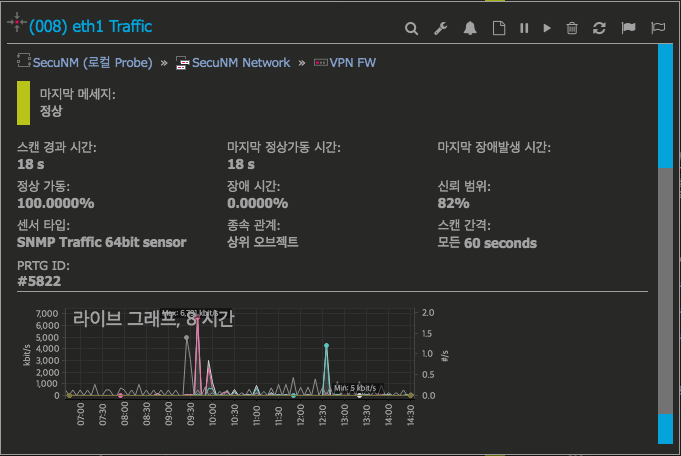Click the 마지막 장애발생 시간 label
Screen dimensions: 681x456
pyautogui.click(x=494, y=147)
